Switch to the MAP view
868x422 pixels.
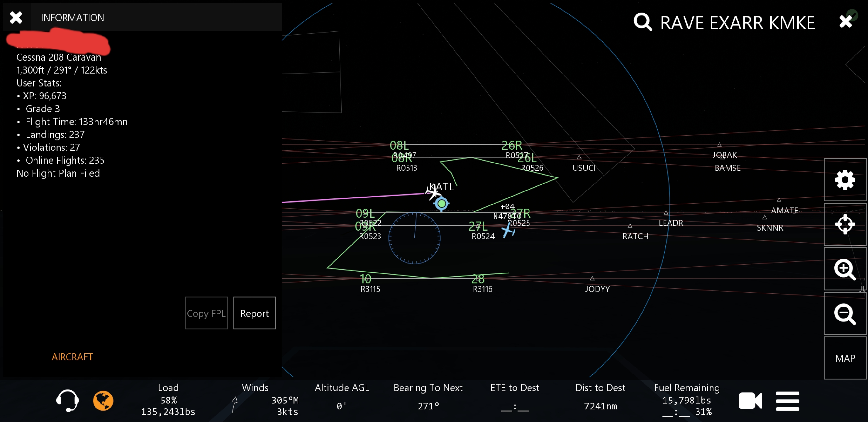(x=845, y=358)
